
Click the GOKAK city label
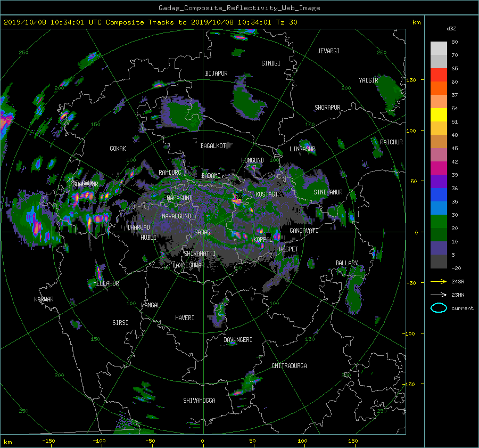click(x=118, y=149)
